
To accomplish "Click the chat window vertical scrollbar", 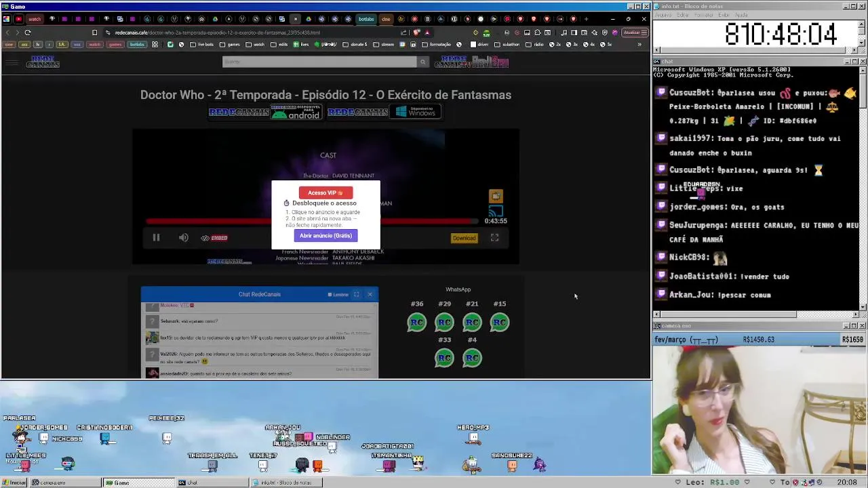I will pos(862,188).
